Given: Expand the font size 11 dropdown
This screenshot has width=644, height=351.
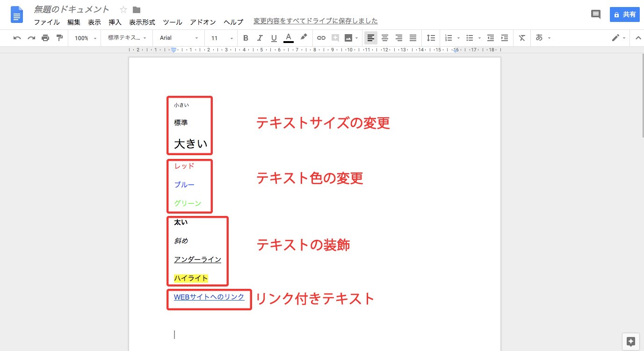Looking at the screenshot, I should point(222,38).
